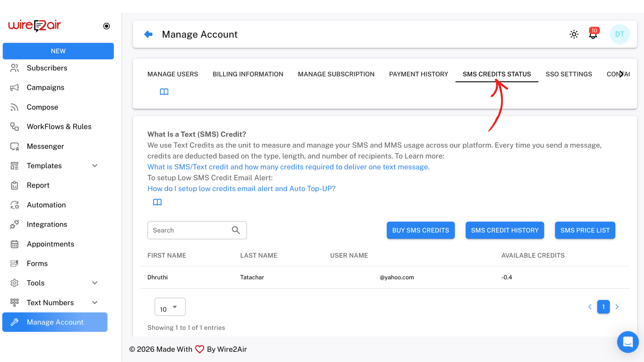Open the Messenger sidebar icon
Viewport: 644px width, 362px height.
[14, 146]
